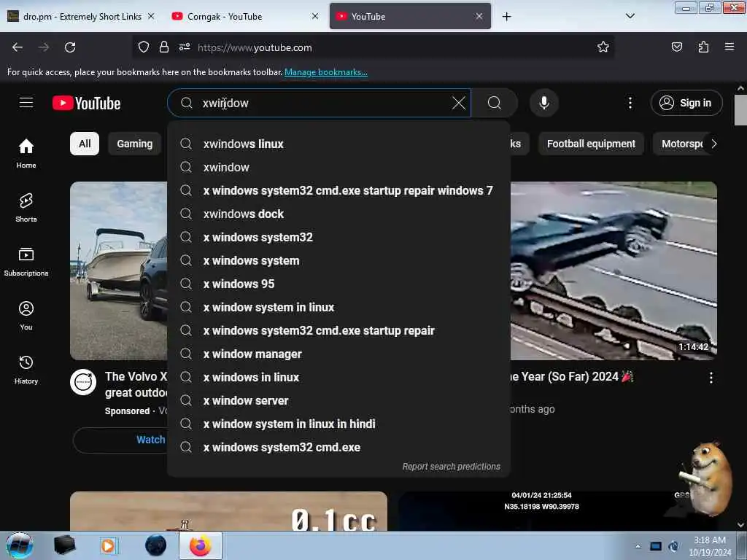Open YouTube settings three-dot menu
Image resolution: width=747 pixels, height=560 pixels.
[630, 103]
